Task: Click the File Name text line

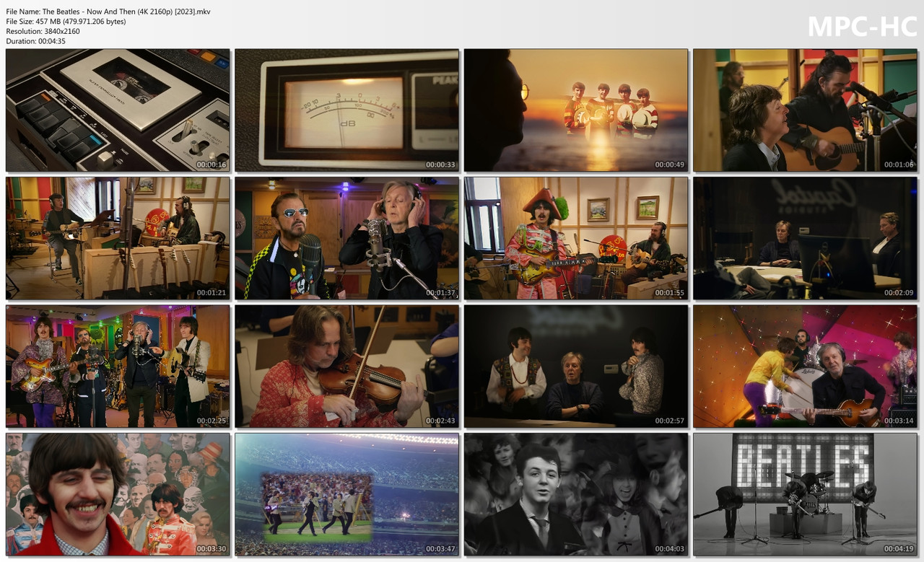Action: click(x=108, y=12)
